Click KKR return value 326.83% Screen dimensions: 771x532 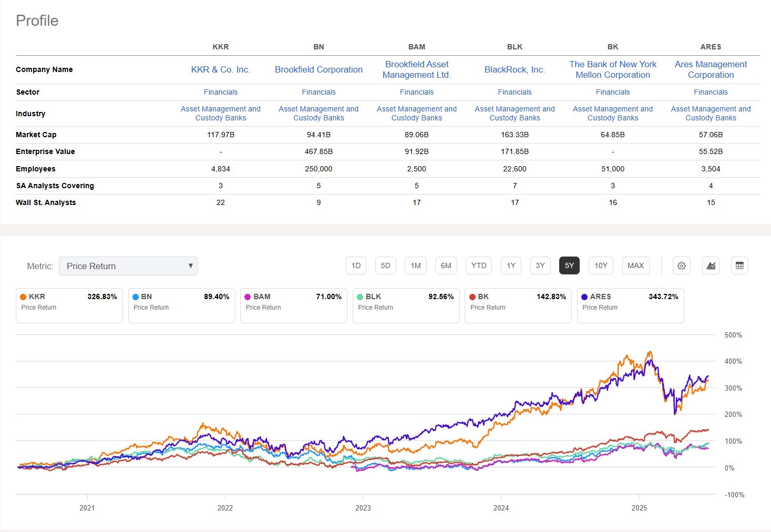[x=102, y=296]
